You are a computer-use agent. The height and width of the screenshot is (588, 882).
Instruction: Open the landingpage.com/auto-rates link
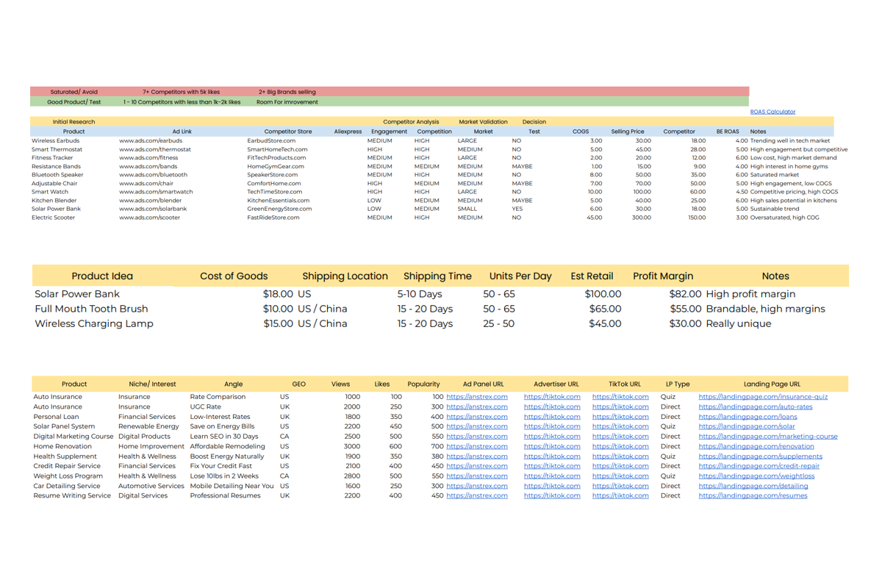click(755, 406)
